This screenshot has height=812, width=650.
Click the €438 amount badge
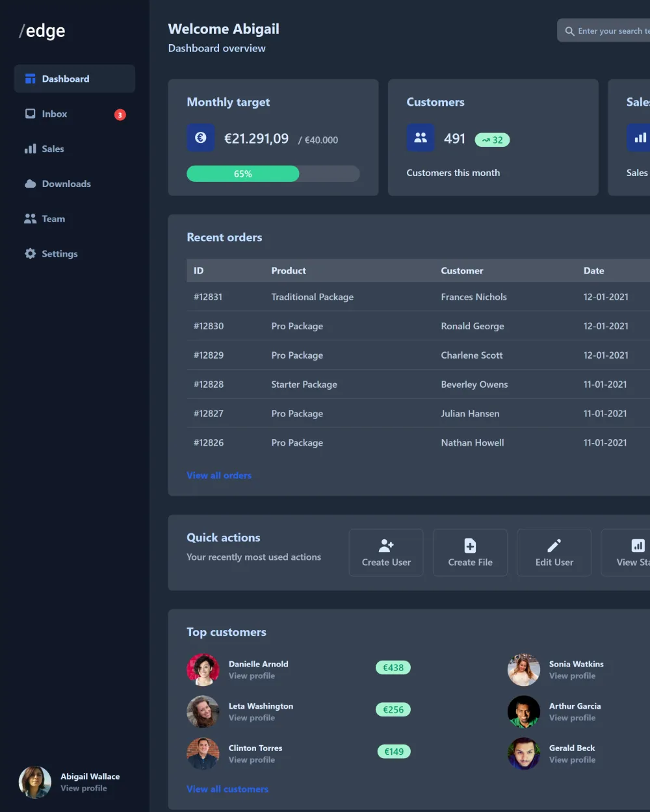point(393,668)
